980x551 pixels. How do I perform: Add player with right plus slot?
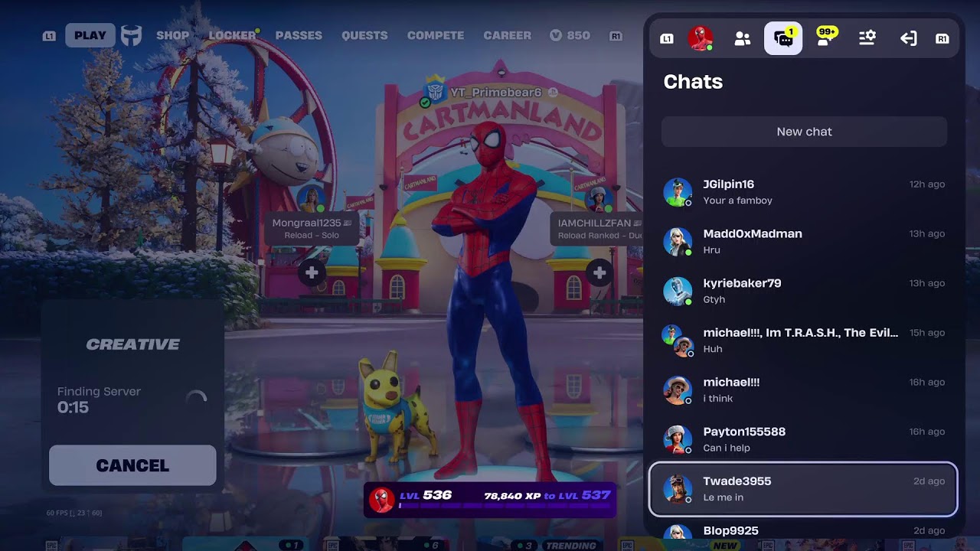coord(599,272)
